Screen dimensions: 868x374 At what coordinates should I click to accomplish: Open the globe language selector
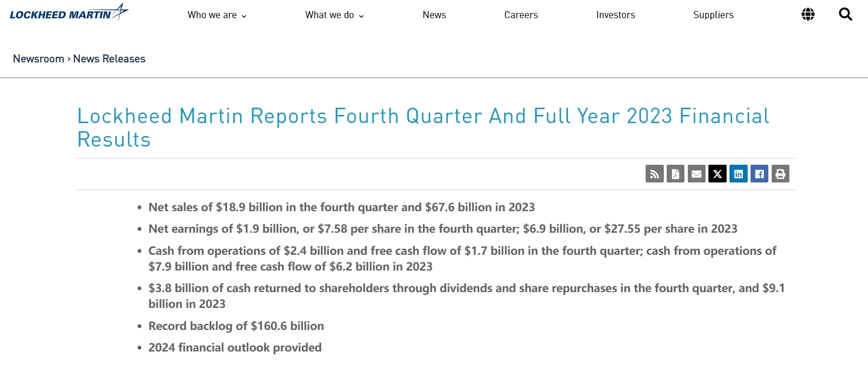point(808,14)
